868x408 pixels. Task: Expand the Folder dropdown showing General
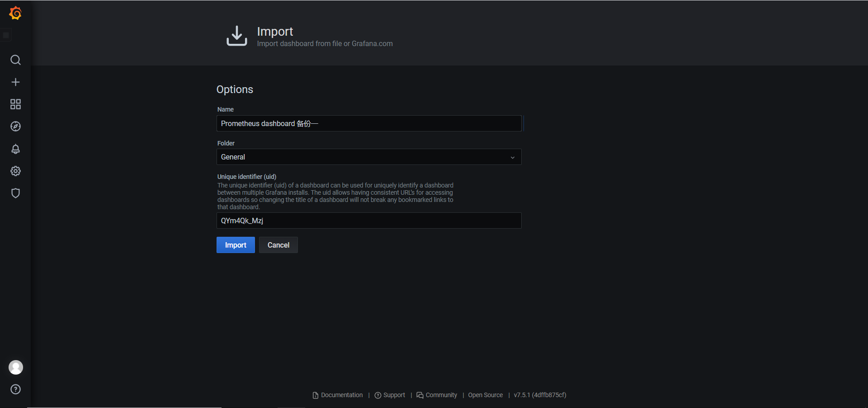369,157
